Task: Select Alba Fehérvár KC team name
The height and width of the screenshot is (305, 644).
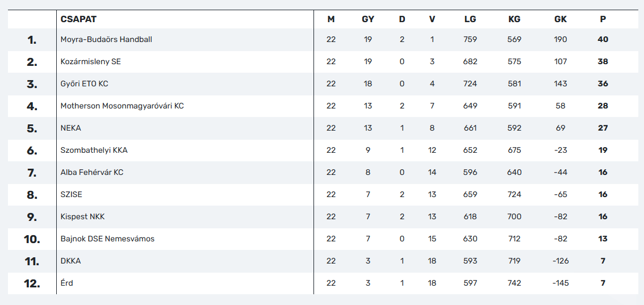Action: 92,173
